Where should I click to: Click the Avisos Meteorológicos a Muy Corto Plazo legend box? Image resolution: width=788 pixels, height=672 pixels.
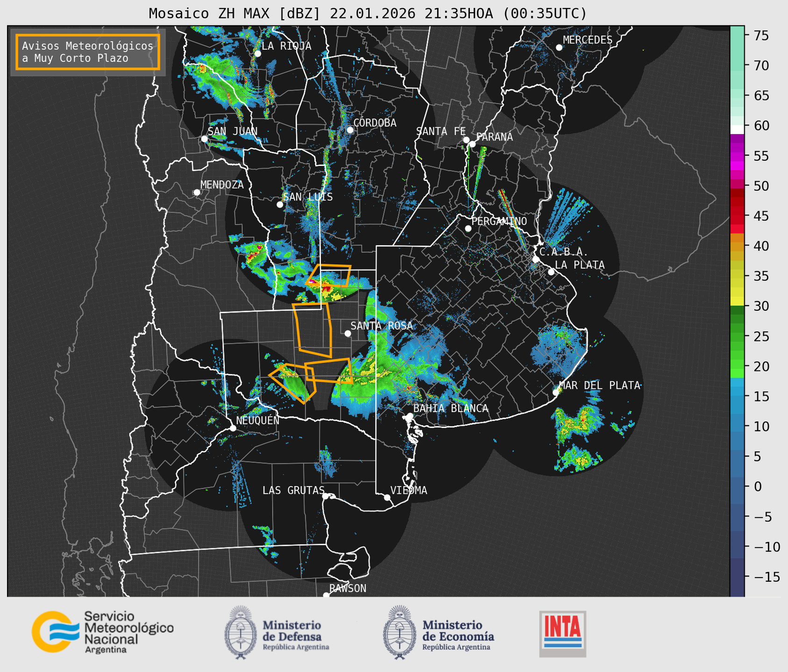click(88, 52)
